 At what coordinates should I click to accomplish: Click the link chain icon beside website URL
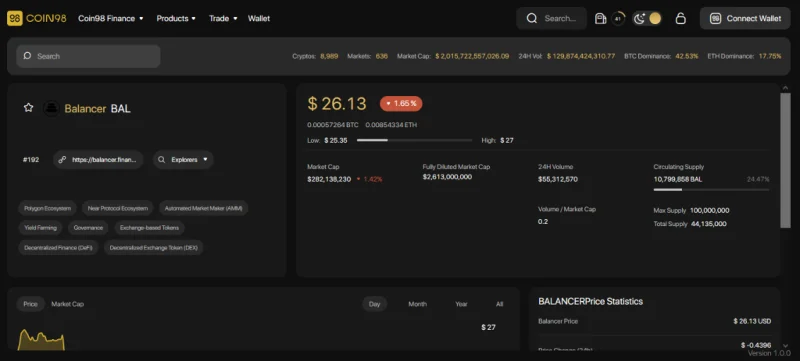[62, 160]
